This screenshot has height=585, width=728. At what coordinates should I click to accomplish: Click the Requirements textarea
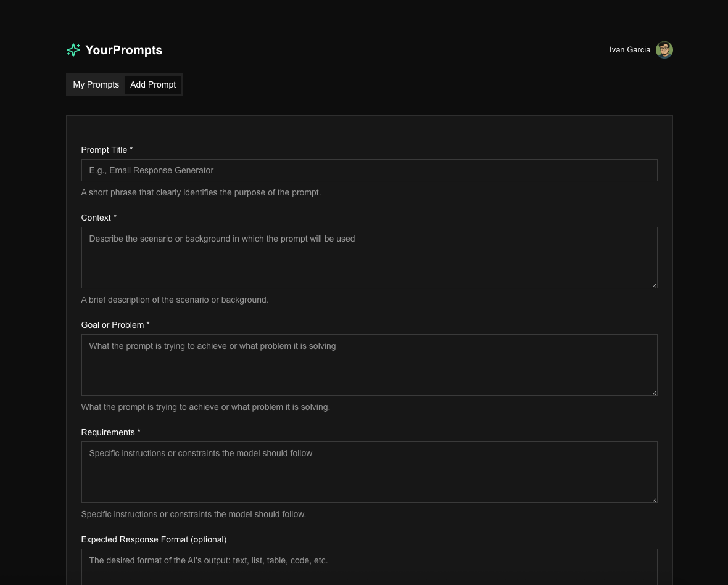point(369,472)
